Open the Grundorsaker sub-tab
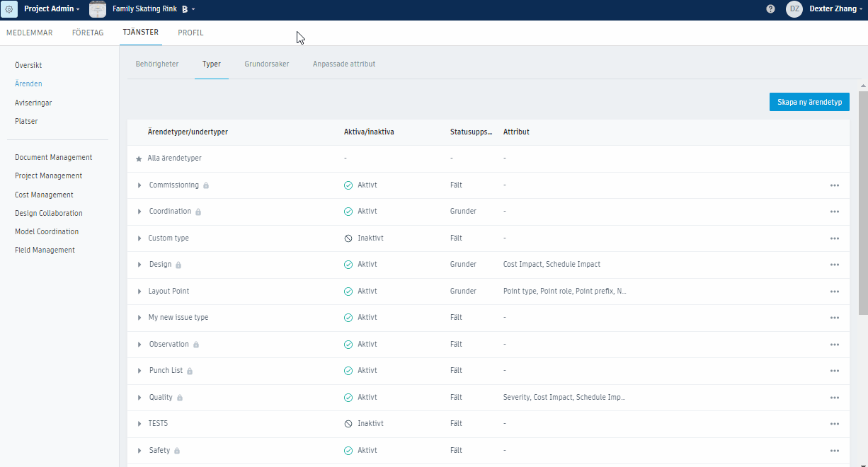The width and height of the screenshot is (868, 467). (267, 64)
